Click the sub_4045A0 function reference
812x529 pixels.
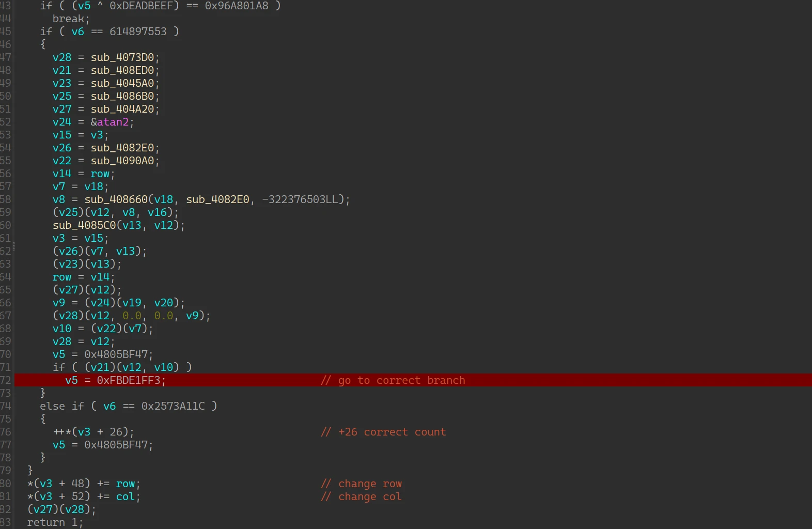coord(122,83)
